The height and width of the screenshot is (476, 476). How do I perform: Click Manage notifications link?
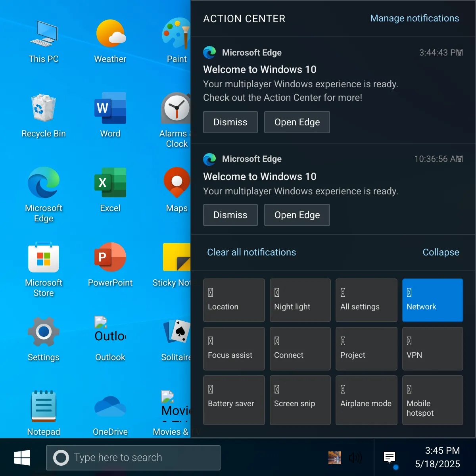point(415,18)
